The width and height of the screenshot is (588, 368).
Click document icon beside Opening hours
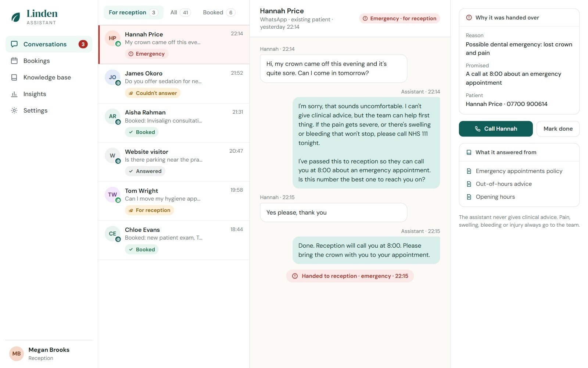469,197
